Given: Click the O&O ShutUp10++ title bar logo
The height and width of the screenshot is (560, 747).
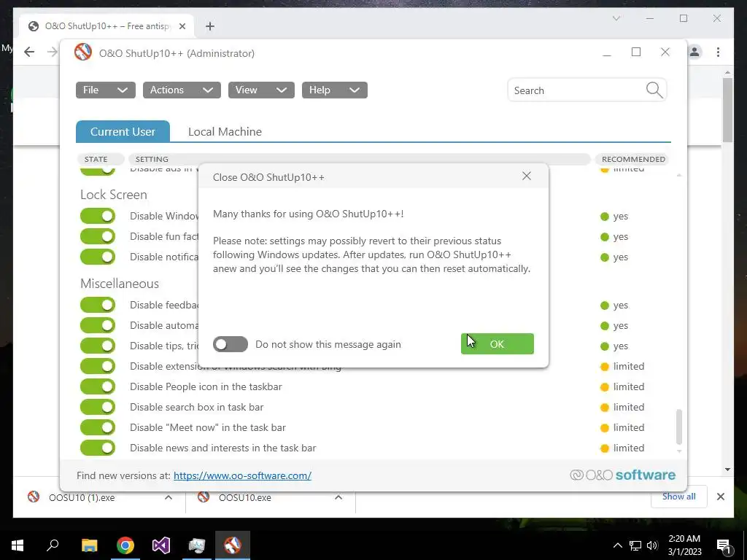Looking at the screenshot, I should click(83, 52).
